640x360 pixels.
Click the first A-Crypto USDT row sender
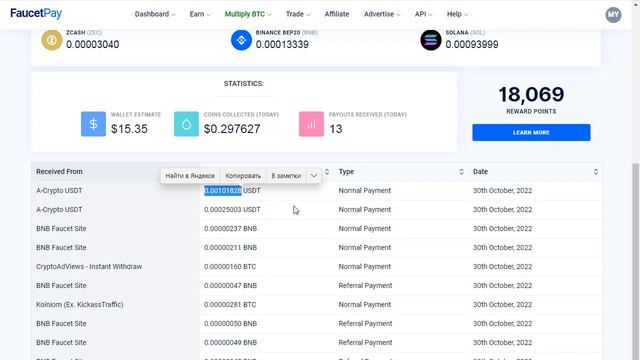click(59, 191)
